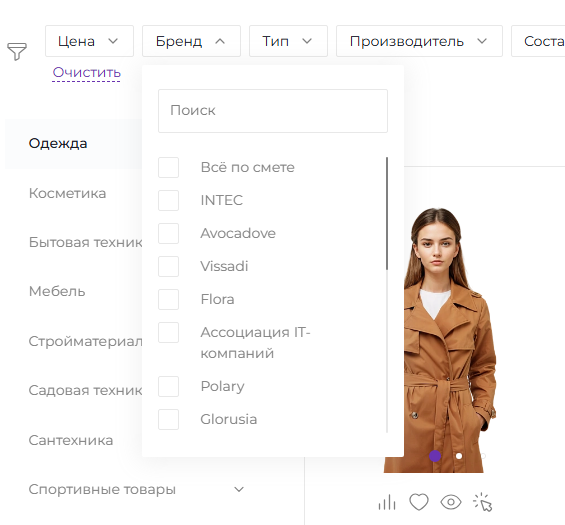Check the Всё по смете brand checkbox
This screenshot has height=525, width=565.
pos(168,167)
